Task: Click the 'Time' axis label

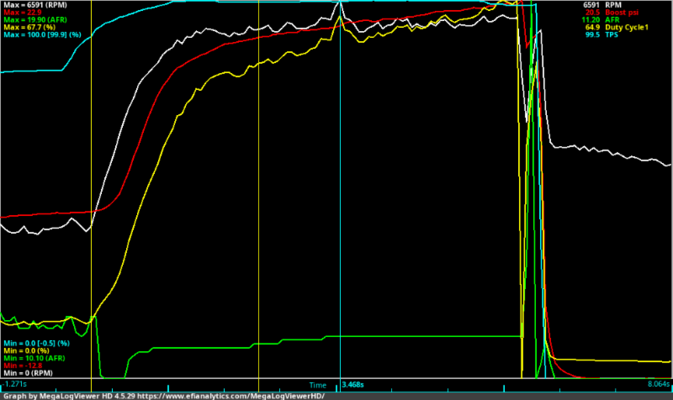Action: point(318,385)
